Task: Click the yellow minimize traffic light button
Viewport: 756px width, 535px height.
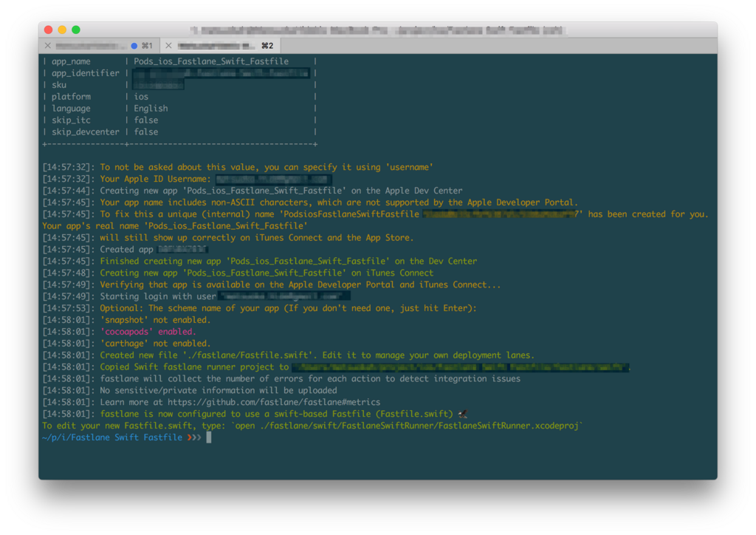Action: pyautogui.click(x=61, y=30)
